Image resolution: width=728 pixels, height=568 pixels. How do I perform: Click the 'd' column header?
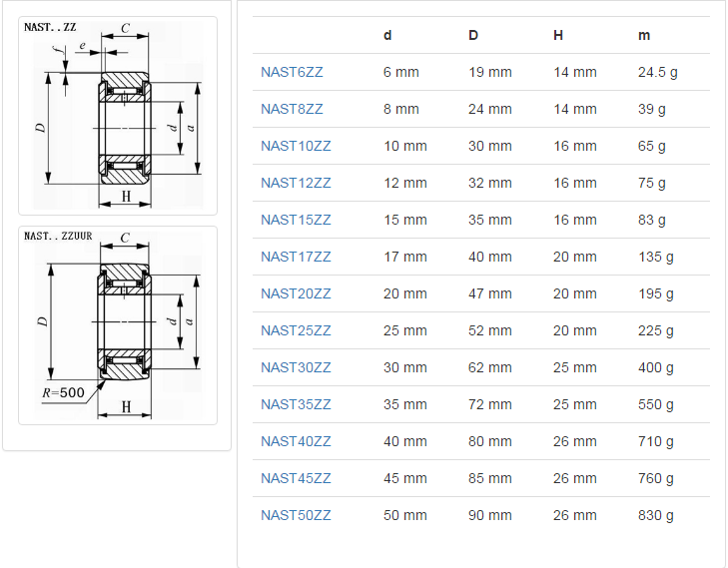point(387,35)
